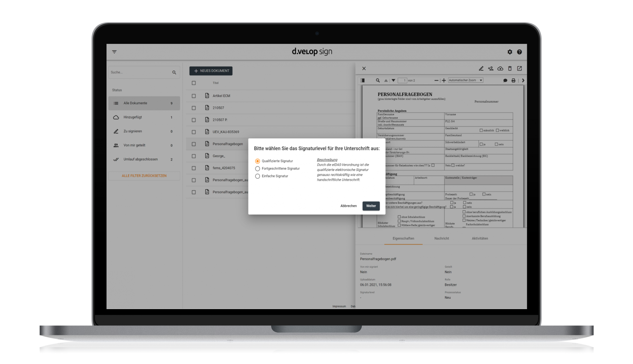The image size is (633, 364).
Task: Print the PDF with printer icon
Action: (x=513, y=80)
